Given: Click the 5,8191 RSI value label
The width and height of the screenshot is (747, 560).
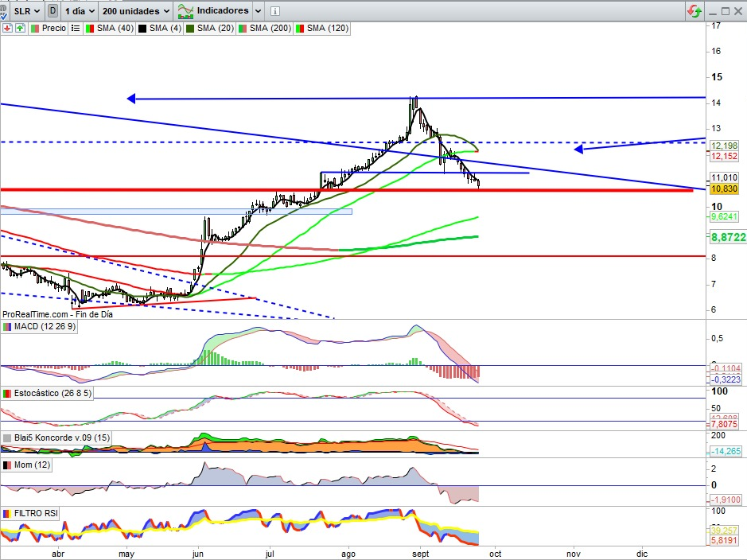Looking at the screenshot, I should [x=724, y=540].
